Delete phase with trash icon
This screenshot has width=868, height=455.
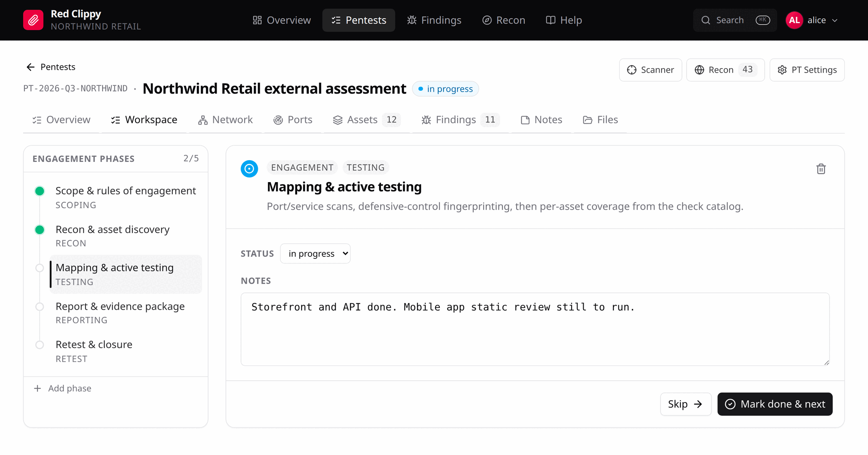(x=821, y=169)
